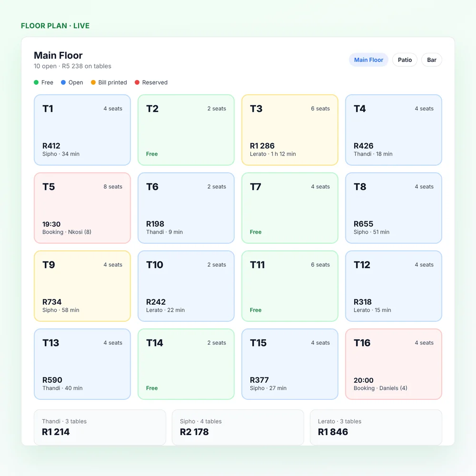Click the green Free legend dot
This screenshot has height=476, width=476.
pos(36,82)
